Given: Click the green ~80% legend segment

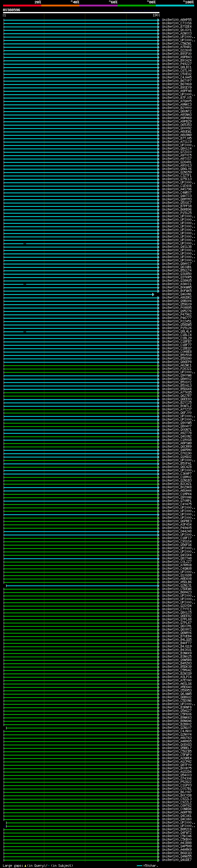Looking at the screenshot, I should pos(136,6).
